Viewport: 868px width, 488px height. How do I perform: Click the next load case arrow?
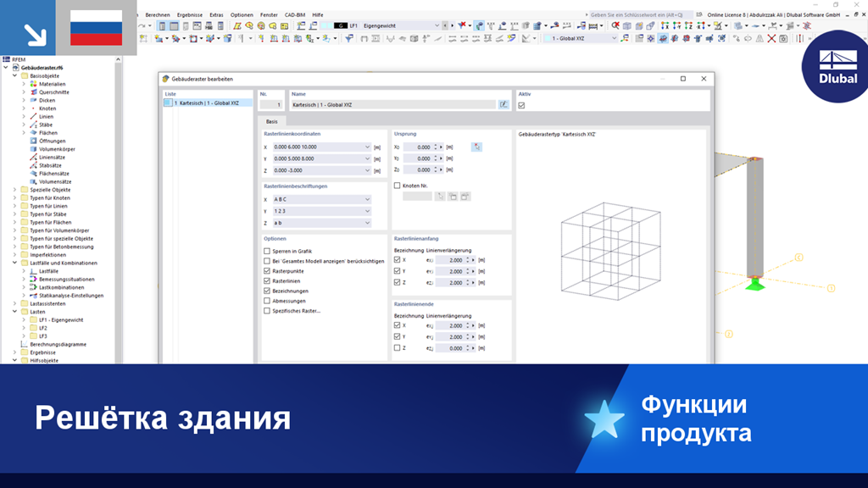coord(452,25)
